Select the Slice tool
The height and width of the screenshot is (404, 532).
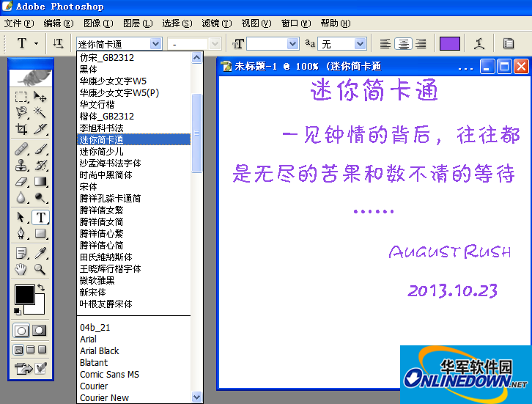click(x=40, y=129)
